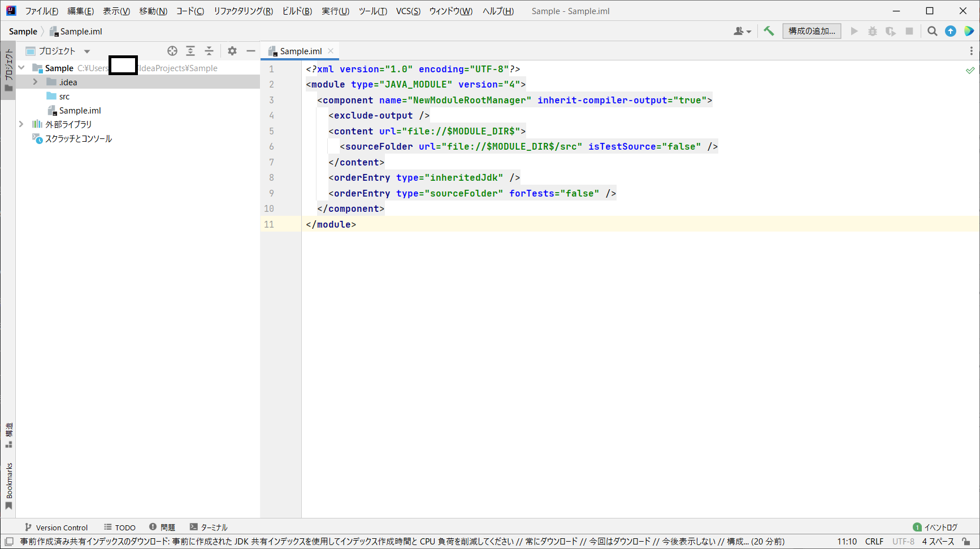
Task: Open the project view dropdown (プロジェクト)
Action: (x=58, y=51)
